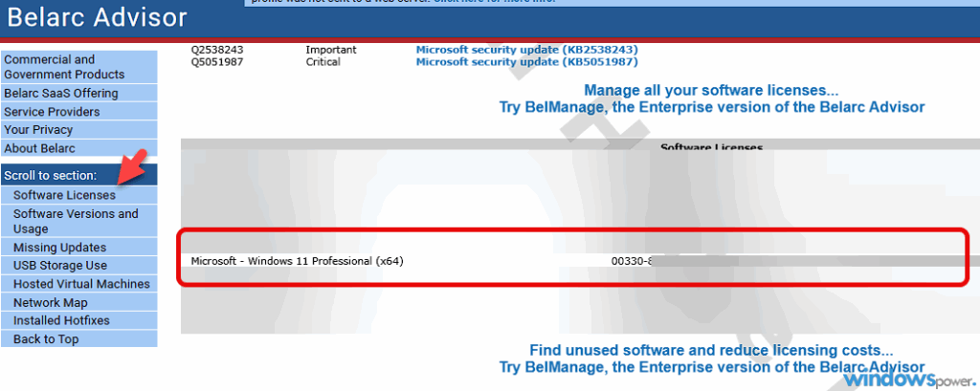The image size is (980, 391).
Task: Jump to Hosted Virtual Machines section
Action: click(x=78, y=284)
